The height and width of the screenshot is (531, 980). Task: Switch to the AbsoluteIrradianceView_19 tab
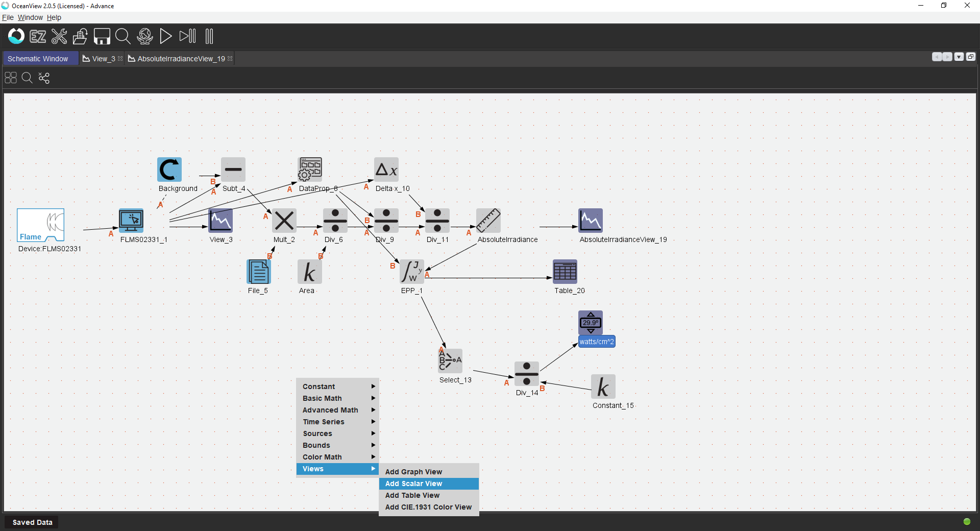(x=181, y=59)
